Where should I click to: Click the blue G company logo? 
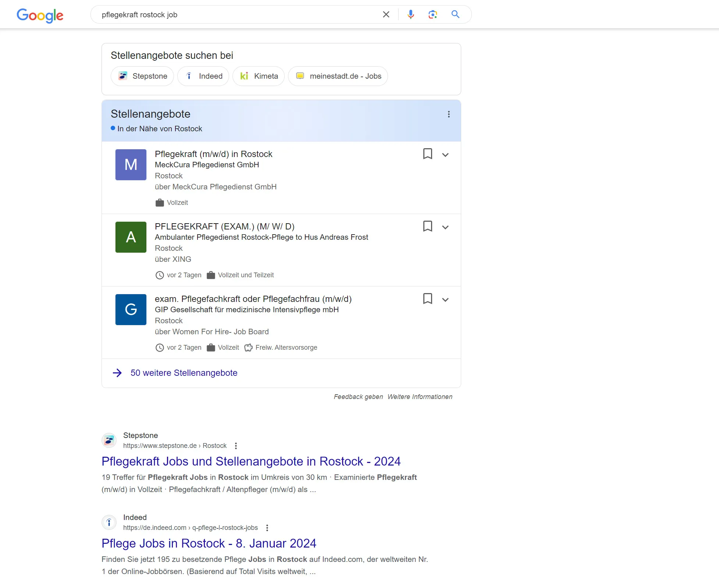pyautogui.click(x=131, y=310)
